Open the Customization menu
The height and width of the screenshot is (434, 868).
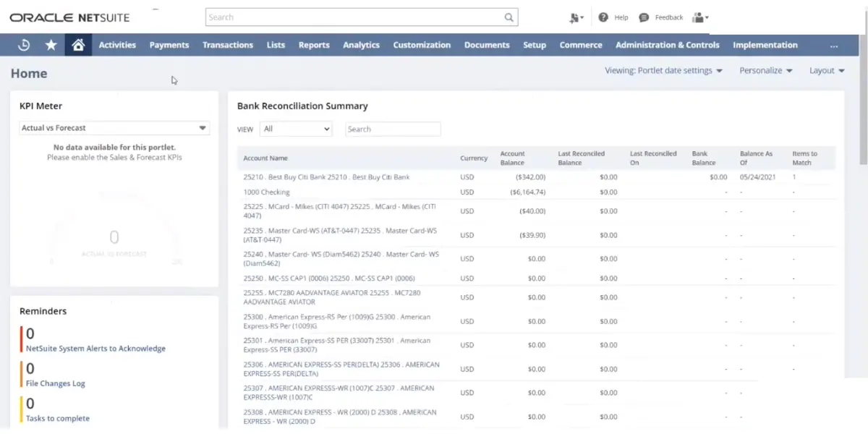pos(422,45)
